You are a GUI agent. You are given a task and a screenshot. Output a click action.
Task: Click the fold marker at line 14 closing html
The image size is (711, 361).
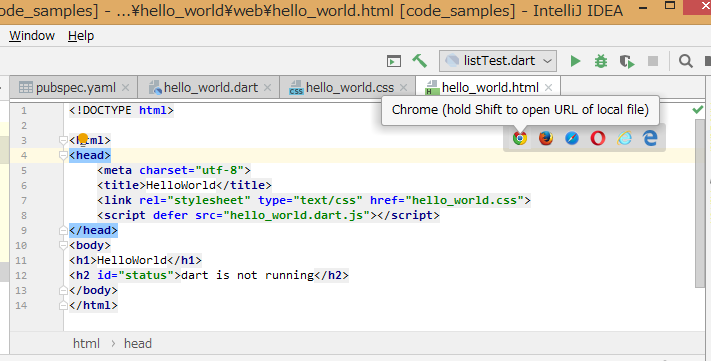tap(63, 305)
